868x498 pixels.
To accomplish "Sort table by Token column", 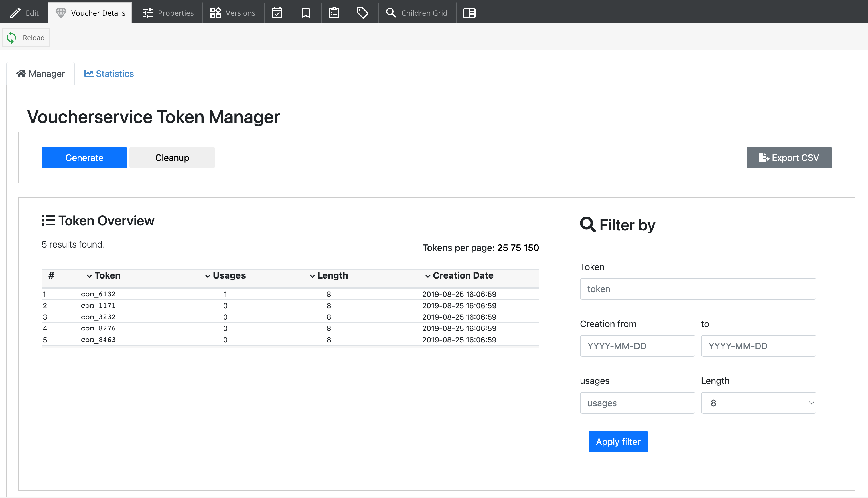I will pos(104,275).
